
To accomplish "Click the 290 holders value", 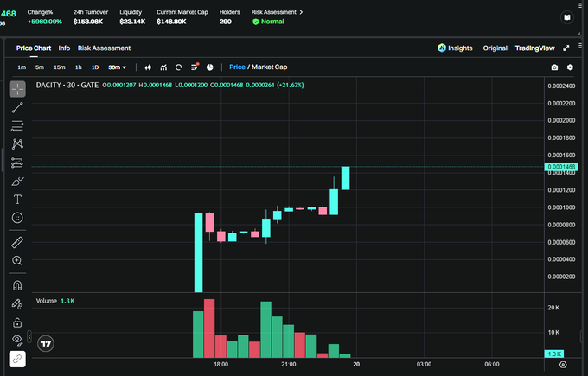I will (x=226, y=22).
